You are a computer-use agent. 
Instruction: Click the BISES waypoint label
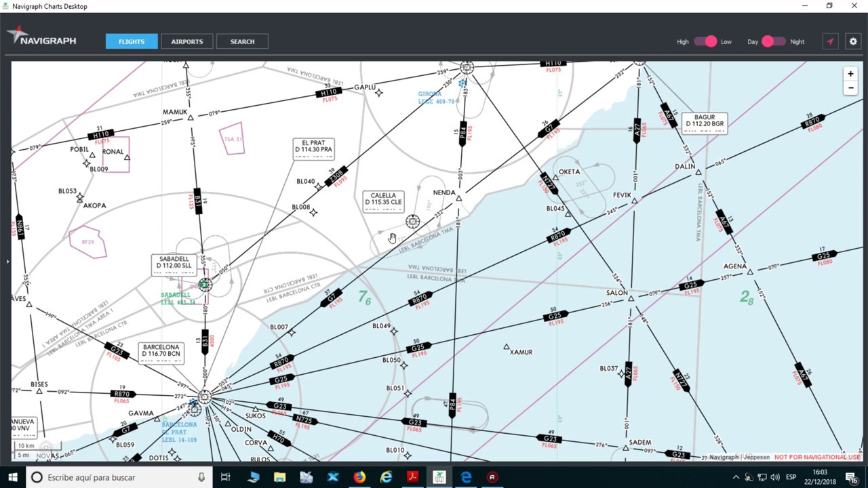(39, 385)
